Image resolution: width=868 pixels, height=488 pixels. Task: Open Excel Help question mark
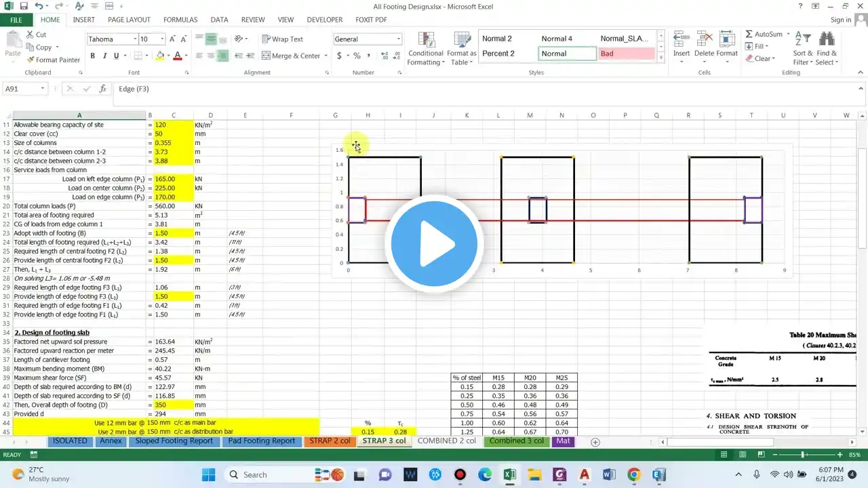(x=800, y=6)
